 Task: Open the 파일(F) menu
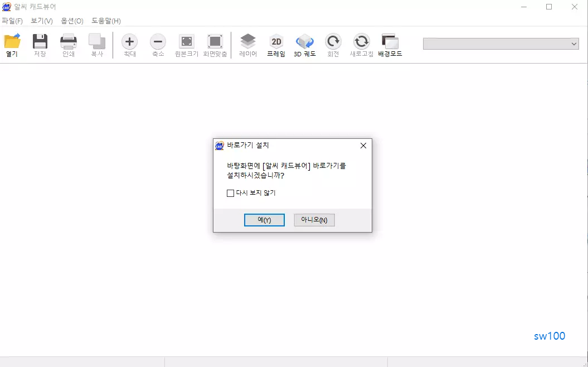(13, 21)
